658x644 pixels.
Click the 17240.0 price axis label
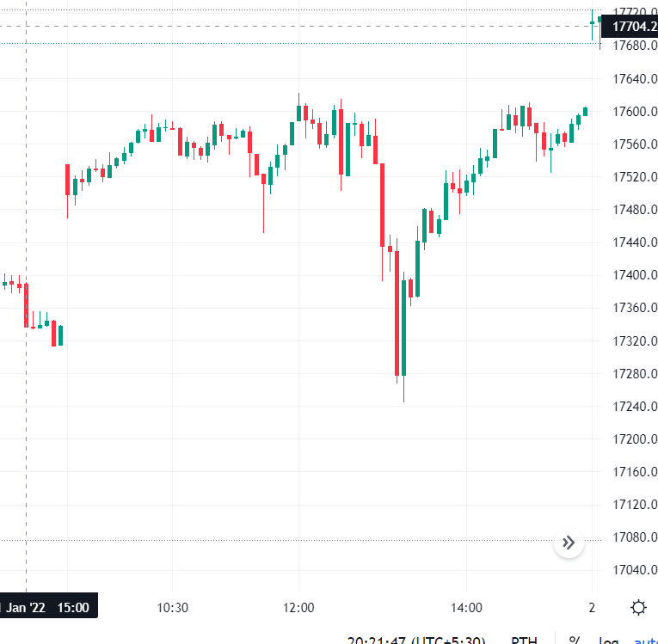pyautogui.click(x=636, y=406)
